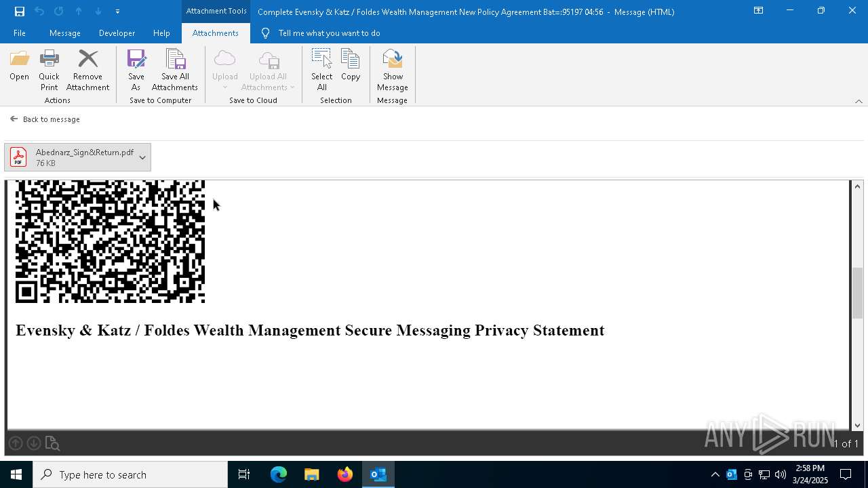Expand the PDF attachment dropdown arrow
The width and height of the screenshot is (868, 488).
[142, 157]
